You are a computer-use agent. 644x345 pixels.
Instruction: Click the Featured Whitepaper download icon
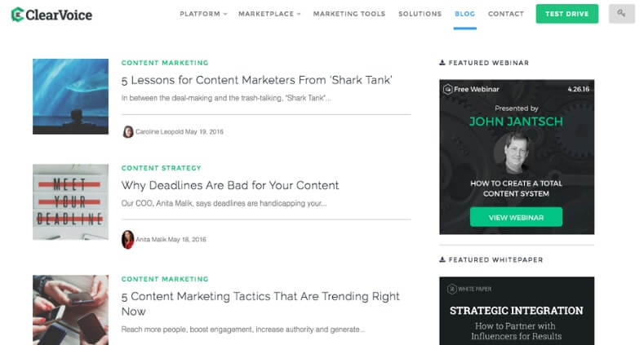[442, 259]
